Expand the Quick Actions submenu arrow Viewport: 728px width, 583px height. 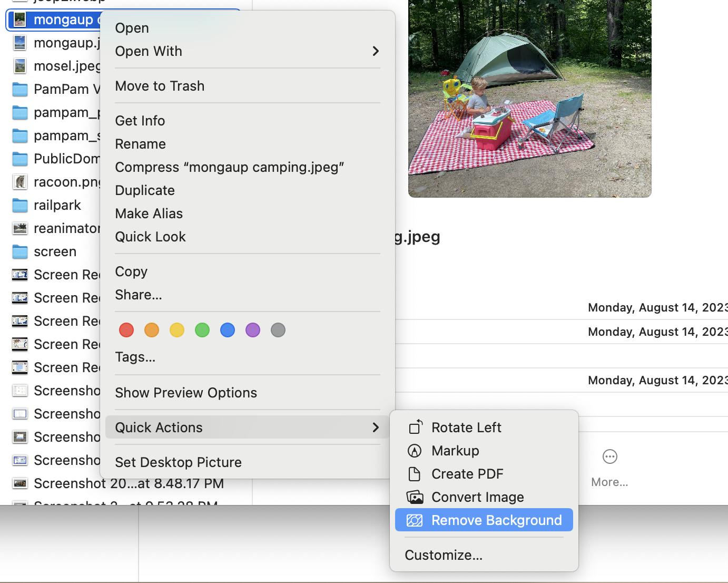376,427
